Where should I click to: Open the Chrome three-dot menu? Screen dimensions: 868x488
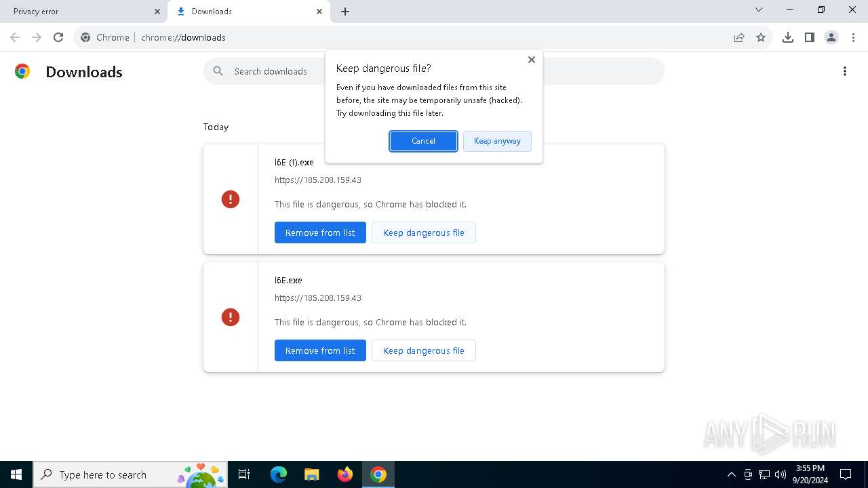click(x=853, y=37)
